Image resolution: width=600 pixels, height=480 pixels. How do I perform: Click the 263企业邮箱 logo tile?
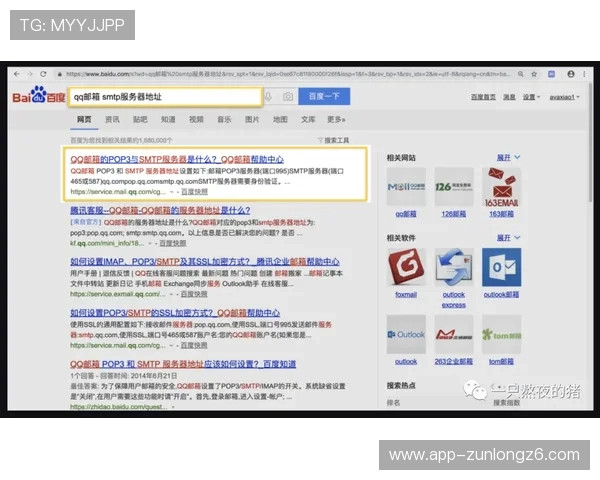pos(454,334)
